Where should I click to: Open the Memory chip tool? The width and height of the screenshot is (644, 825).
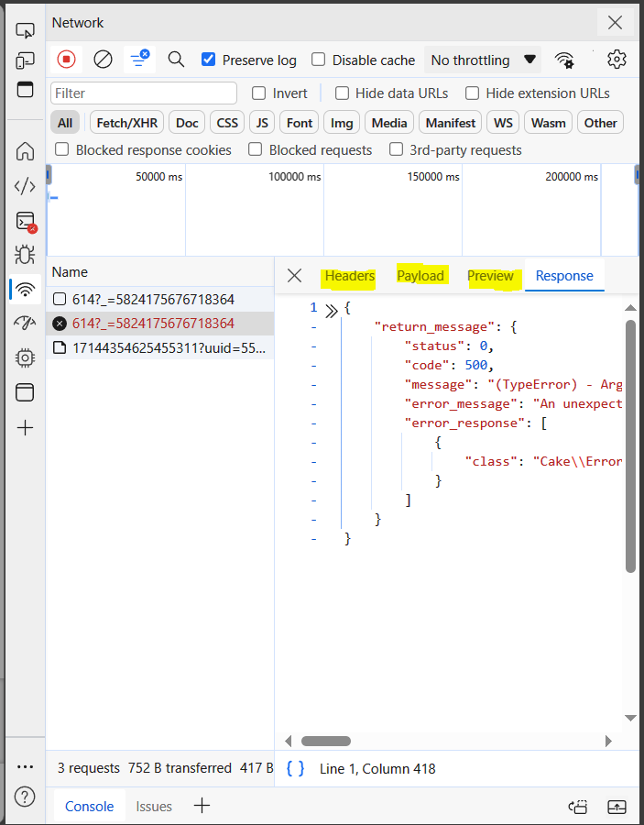(25, 358)
